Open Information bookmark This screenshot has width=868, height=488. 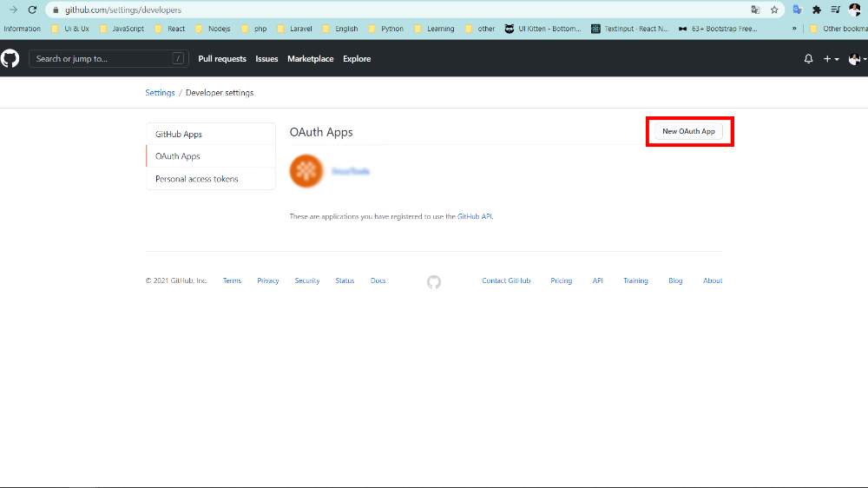(22, 29)
